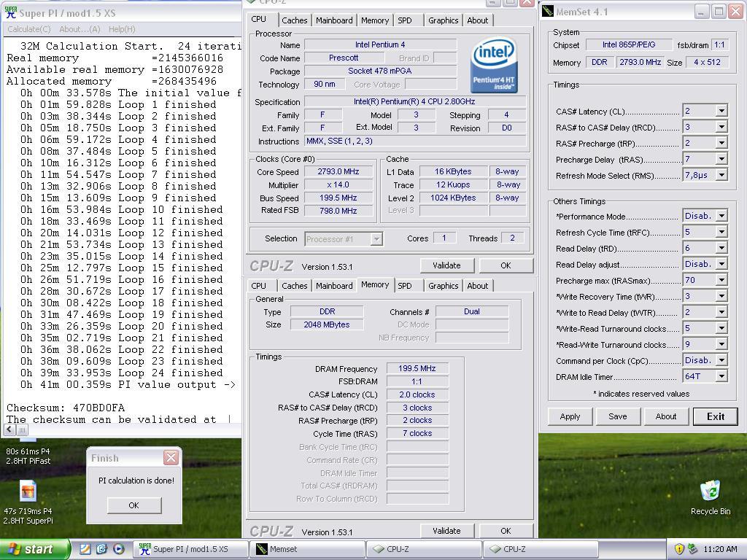Click the Intel Pentium 4 HT logo
Screen dimensions: 747x560
[x=494, y=65]
